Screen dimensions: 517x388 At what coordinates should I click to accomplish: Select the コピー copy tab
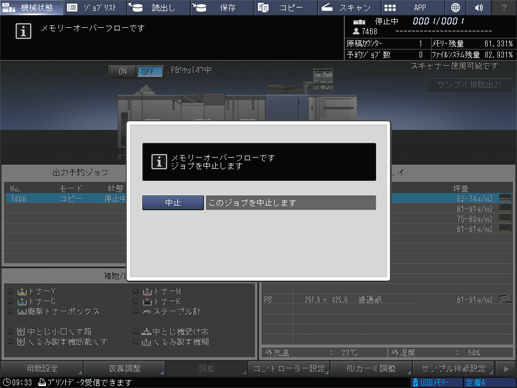285,7
